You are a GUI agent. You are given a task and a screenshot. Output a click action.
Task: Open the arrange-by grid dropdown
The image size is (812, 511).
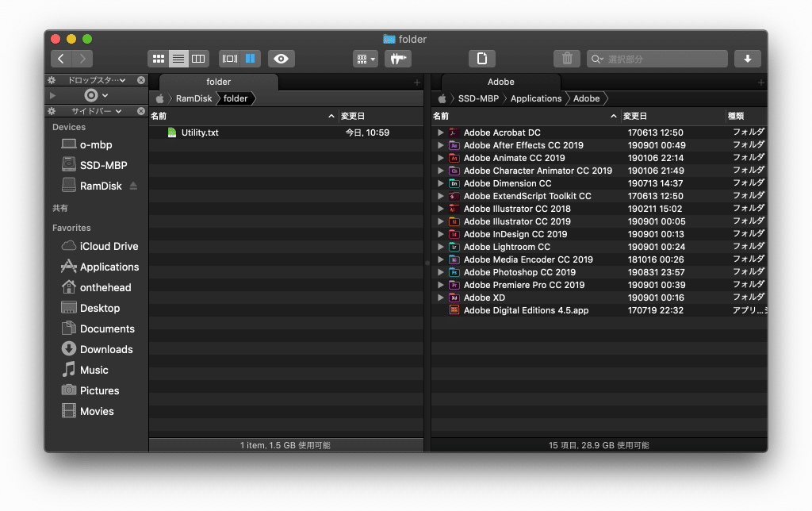[x=366, y=59]
